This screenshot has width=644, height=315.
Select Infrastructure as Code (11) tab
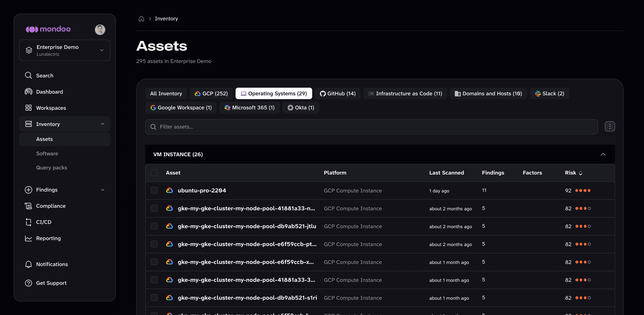[405, 94]
